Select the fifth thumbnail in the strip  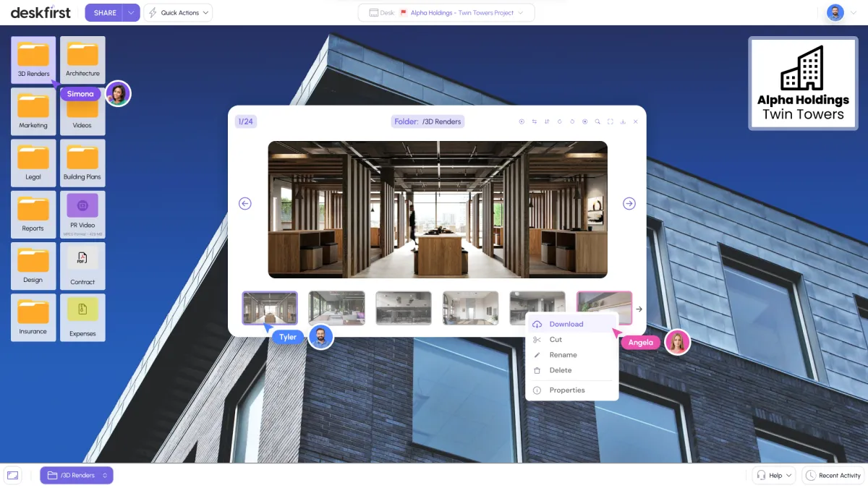tap(537, 308)
